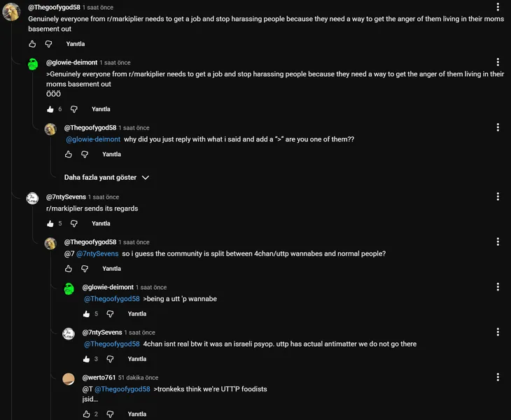Open more options for top @Thegoofygod58 comment
Viewport: 511px width, 420px height.
tap(498, 8)
